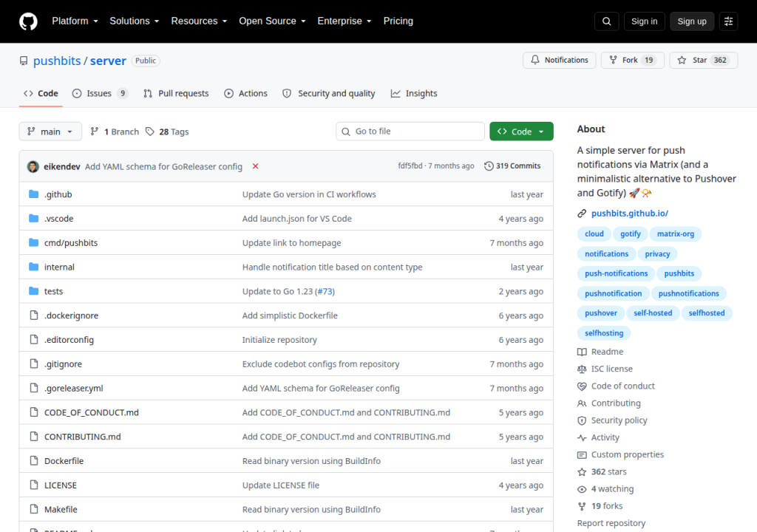Click the internal folder icon
The height and width of the screenshot is (532, 757).
pos(34,267)
